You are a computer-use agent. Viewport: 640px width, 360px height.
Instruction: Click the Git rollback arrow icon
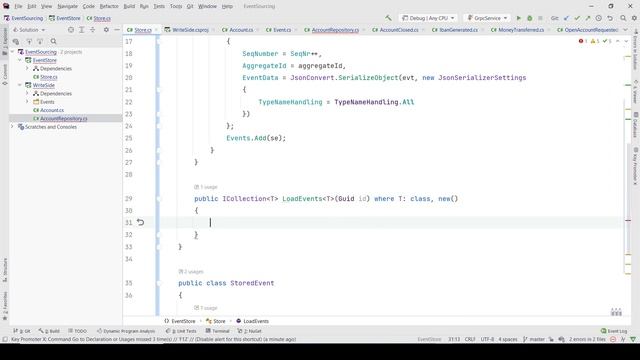(610, 18)
